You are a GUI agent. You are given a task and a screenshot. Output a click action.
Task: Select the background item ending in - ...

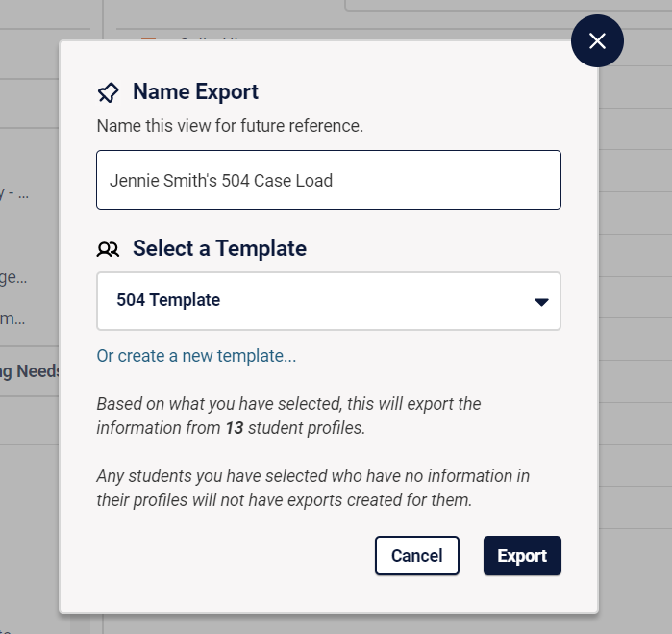pos(14,194)
